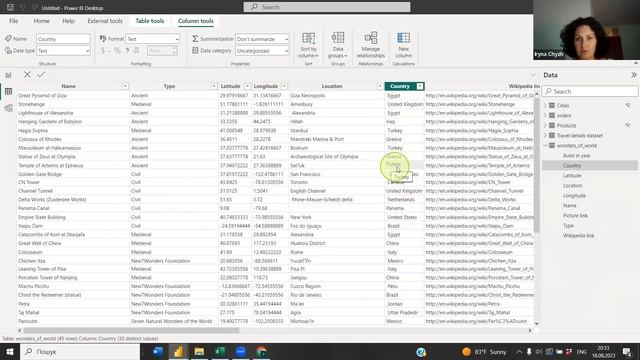Click the ENG language indicator

pyautogui.click(x=581, y=351)
